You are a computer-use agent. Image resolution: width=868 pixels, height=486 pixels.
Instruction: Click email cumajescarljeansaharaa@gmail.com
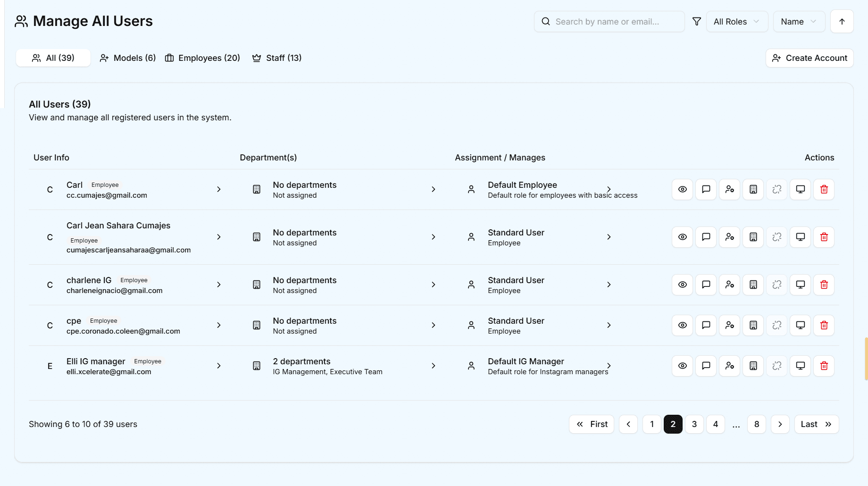point(129,250)
